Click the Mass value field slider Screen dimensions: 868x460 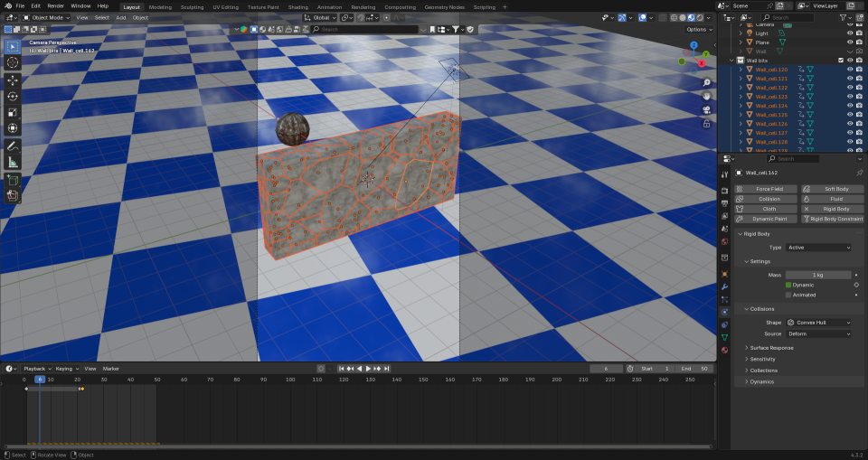[817, 274]
